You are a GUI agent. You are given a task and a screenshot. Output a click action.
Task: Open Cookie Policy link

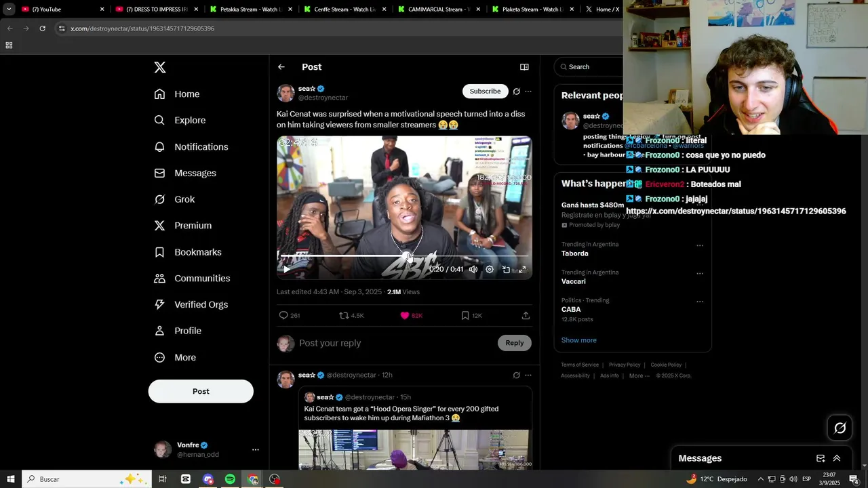[x=666, y=365]
